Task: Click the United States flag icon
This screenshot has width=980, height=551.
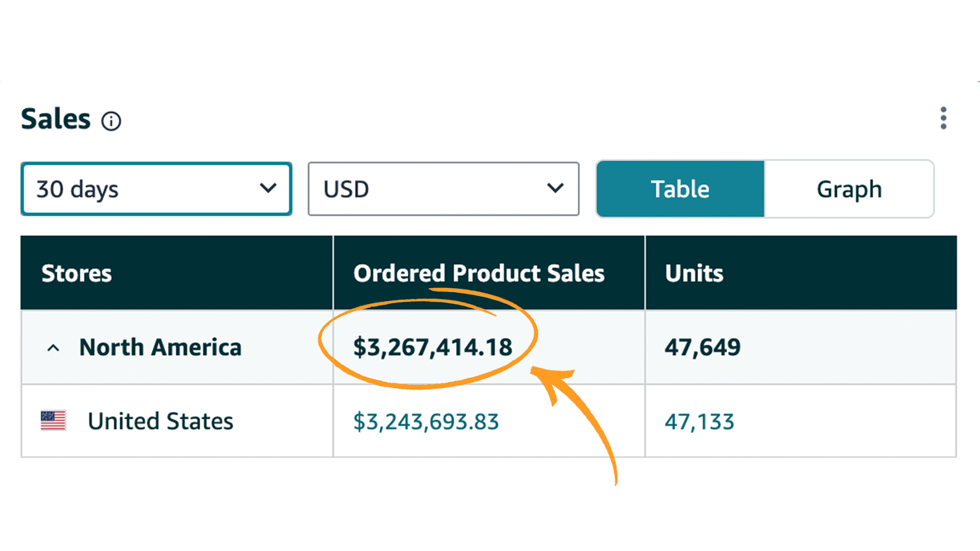Action: click(x=53, y=420)
